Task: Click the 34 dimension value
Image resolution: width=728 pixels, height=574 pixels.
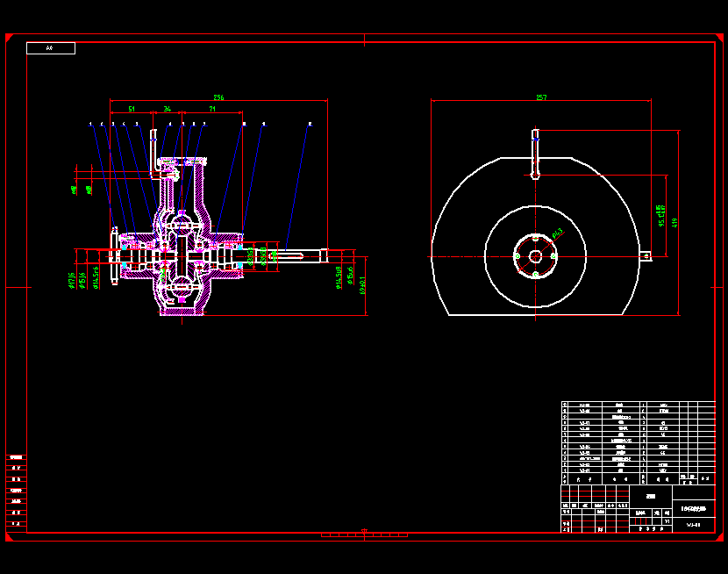Action: (x=168, y=109)
